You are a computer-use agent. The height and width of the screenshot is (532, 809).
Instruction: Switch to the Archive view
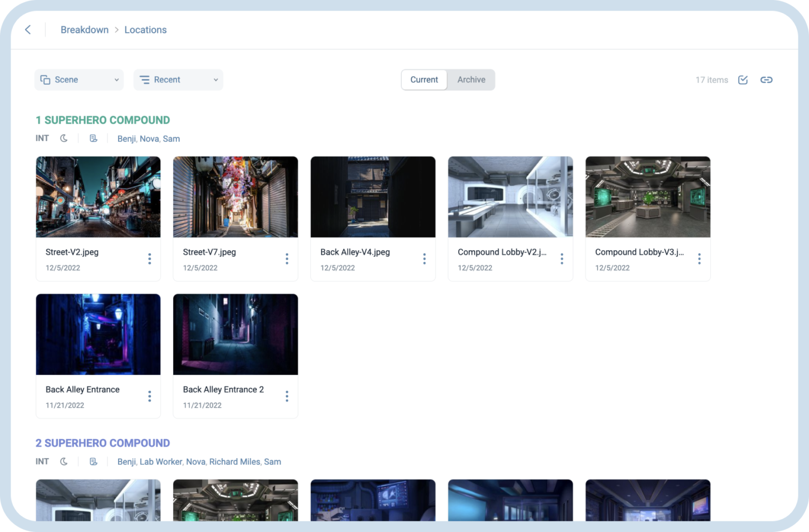(x=471, y=80)
